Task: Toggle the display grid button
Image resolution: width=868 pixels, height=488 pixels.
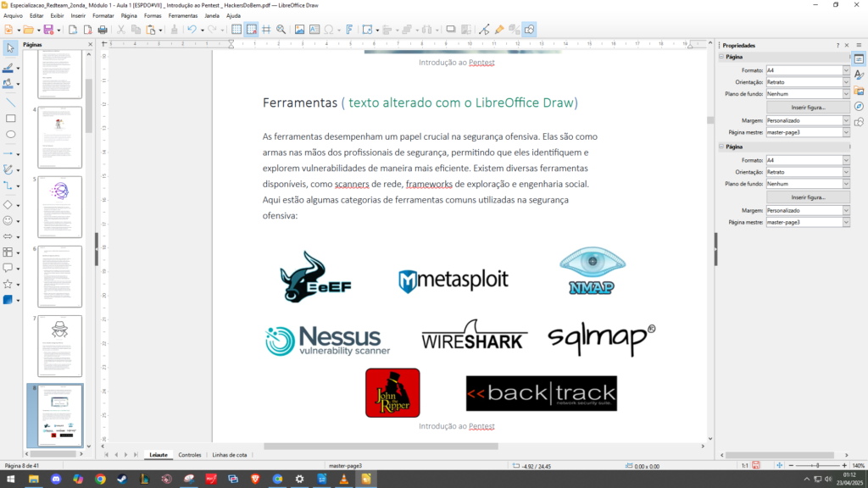Action: [236, 30]
